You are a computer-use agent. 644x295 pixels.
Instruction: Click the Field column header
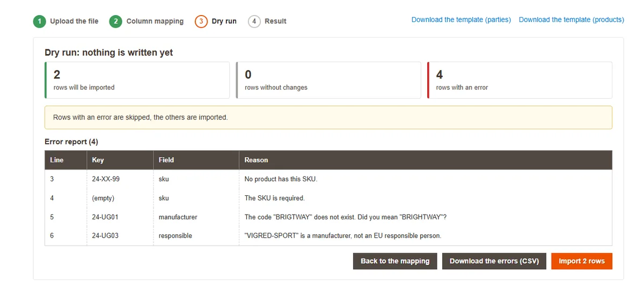point(196,160)
